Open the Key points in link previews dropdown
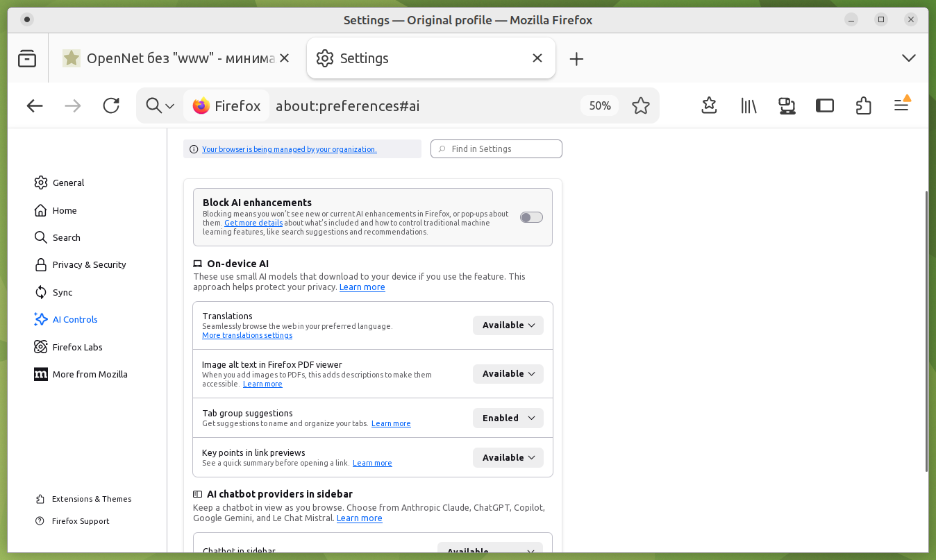The width and height of the screenshot is (936, 560). [508, 458]
